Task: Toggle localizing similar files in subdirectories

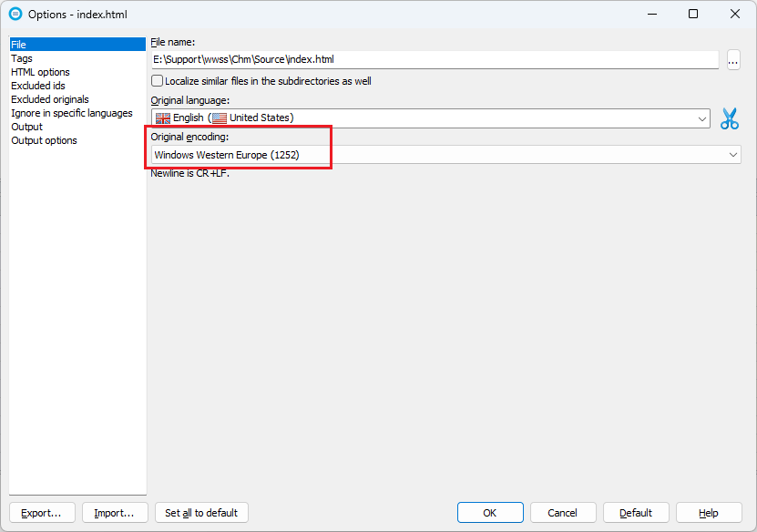Action: (x=157, y=80)
